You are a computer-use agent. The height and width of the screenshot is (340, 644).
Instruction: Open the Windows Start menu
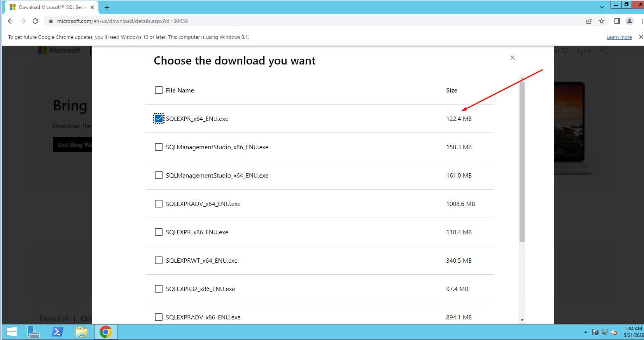[x=12, y=332]
